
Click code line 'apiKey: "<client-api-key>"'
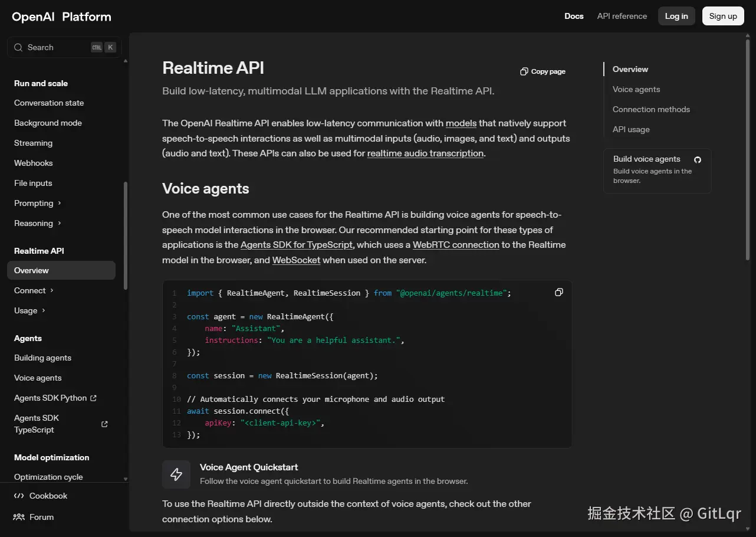pos(265,423)
